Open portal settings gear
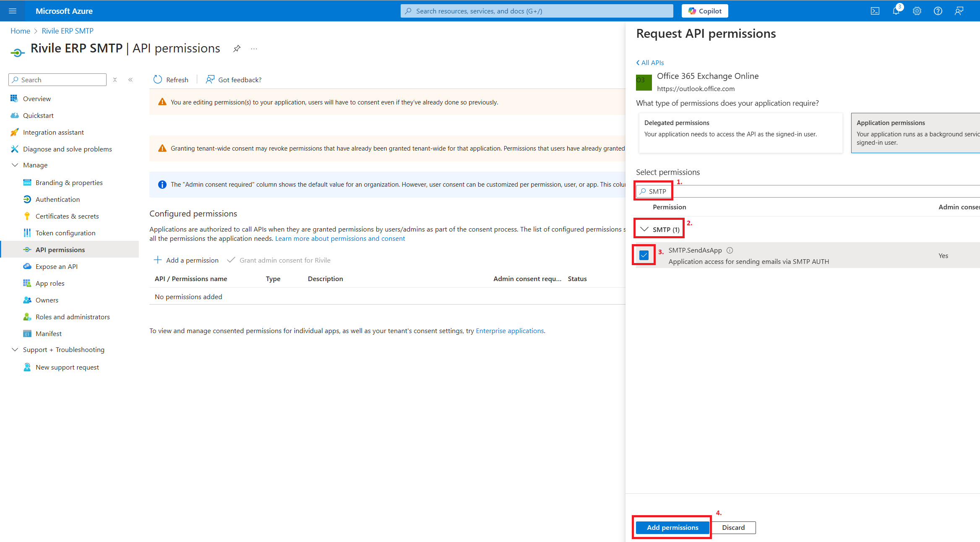 917,11
